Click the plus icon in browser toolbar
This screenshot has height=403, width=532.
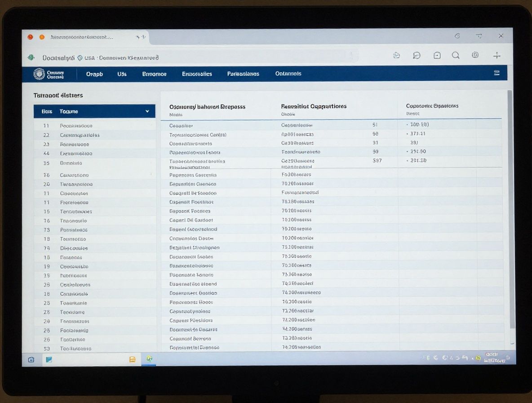[x=497, y=55]
